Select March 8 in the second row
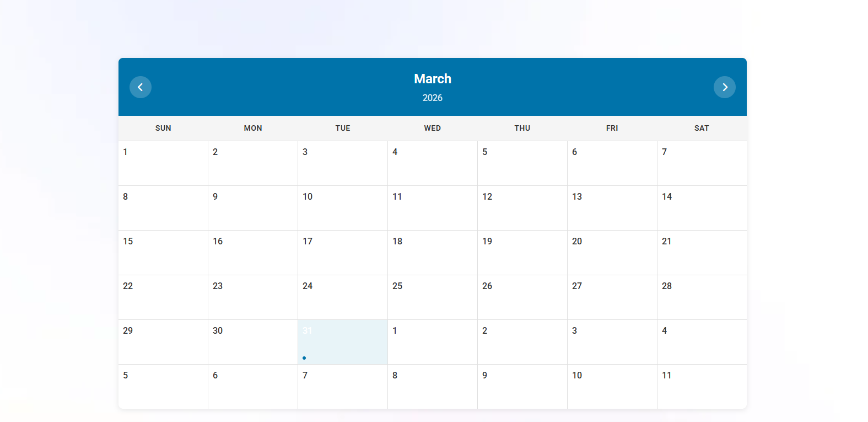 [163, 208]
